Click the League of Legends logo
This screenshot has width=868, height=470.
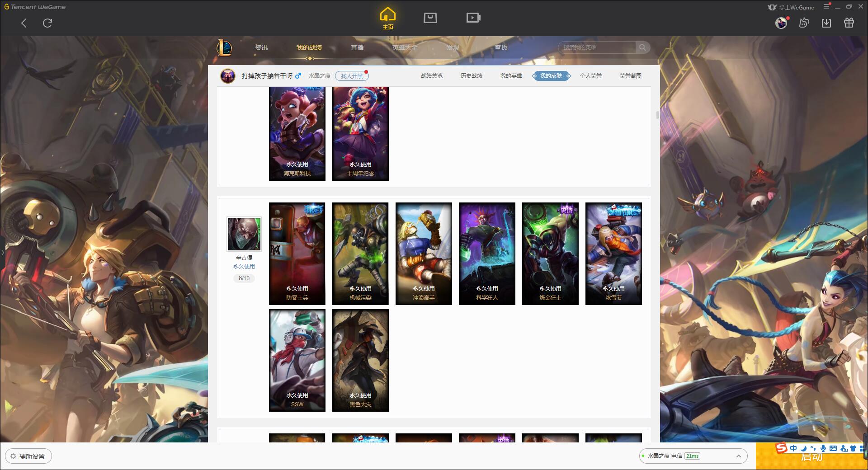(x=225, y=47)
